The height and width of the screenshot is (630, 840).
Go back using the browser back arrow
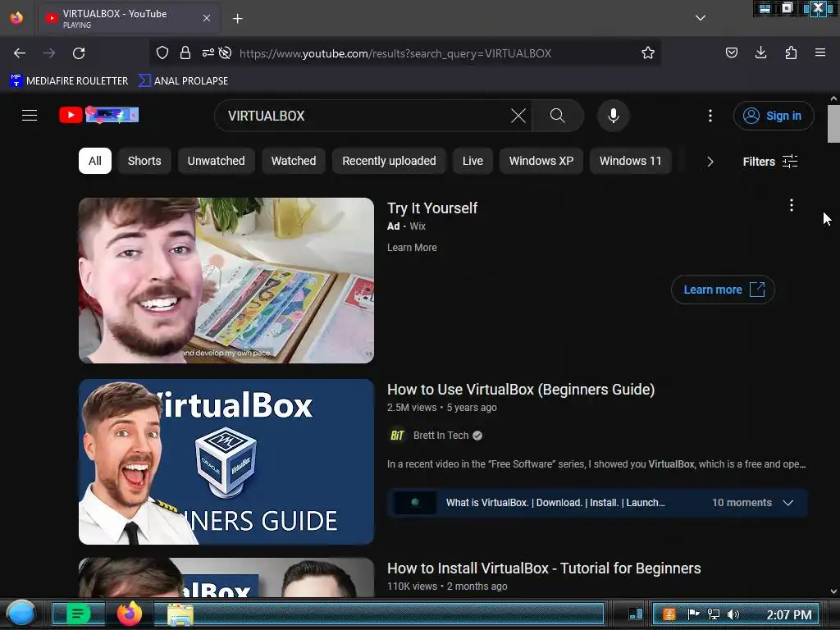point(20,53)
